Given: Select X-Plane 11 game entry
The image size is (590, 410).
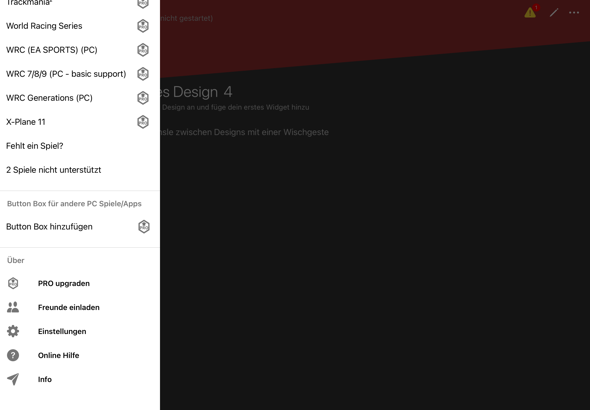Looking at the screenshot, I should (x=80, y=122).
